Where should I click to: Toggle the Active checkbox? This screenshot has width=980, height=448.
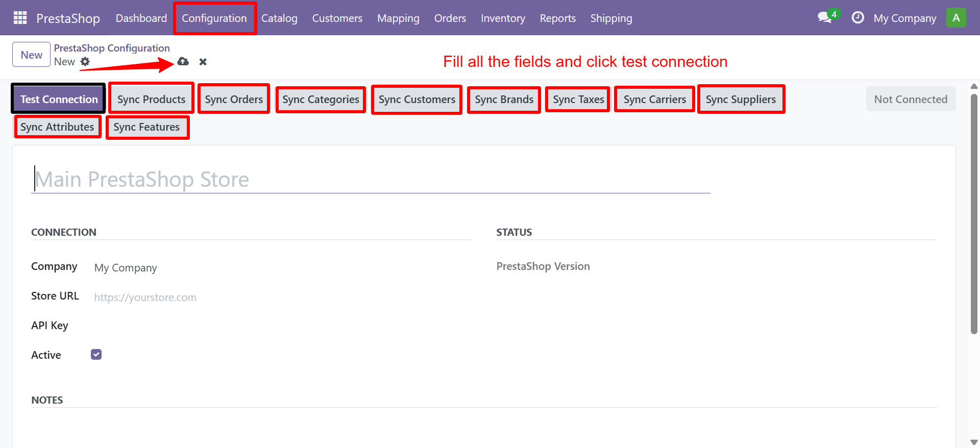96,355
